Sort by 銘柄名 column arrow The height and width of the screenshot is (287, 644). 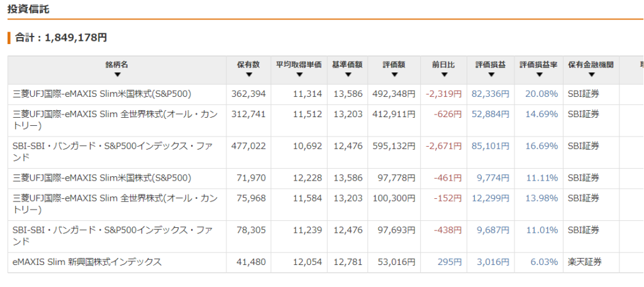(x=118, y=75)
